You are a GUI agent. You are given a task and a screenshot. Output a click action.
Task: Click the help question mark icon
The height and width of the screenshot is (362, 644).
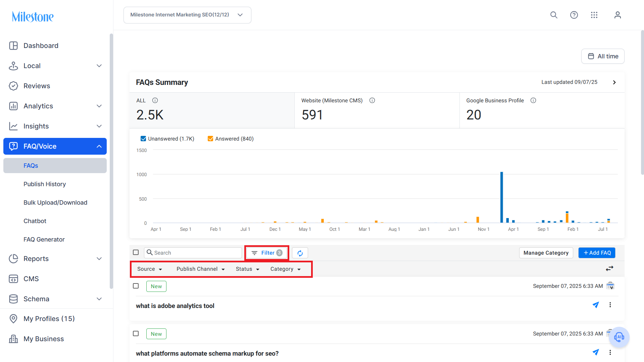click(x=574, y=15)
